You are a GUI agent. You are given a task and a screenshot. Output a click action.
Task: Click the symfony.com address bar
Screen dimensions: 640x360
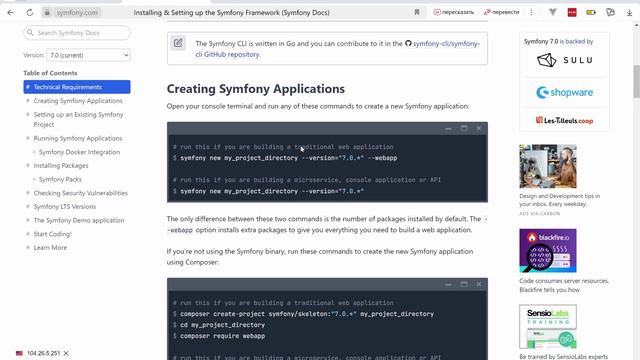click(x=77, y=13)
